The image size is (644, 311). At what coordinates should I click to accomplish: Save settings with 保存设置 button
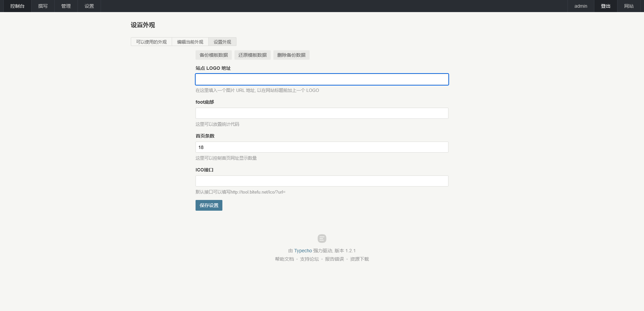pos(209,205)
